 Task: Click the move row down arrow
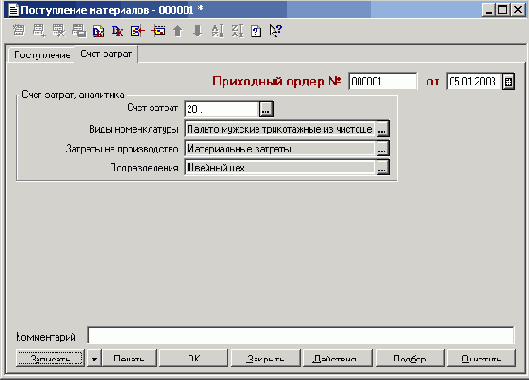pos(197,31)
